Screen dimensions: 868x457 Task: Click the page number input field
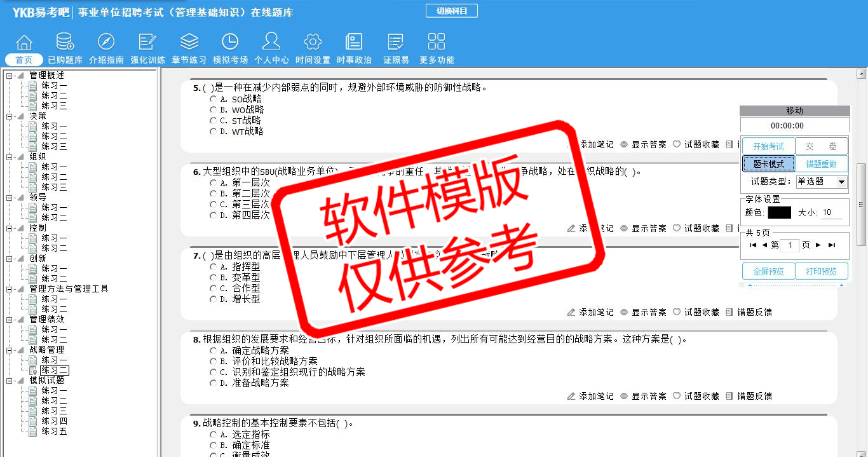click(x=790, y=245)
